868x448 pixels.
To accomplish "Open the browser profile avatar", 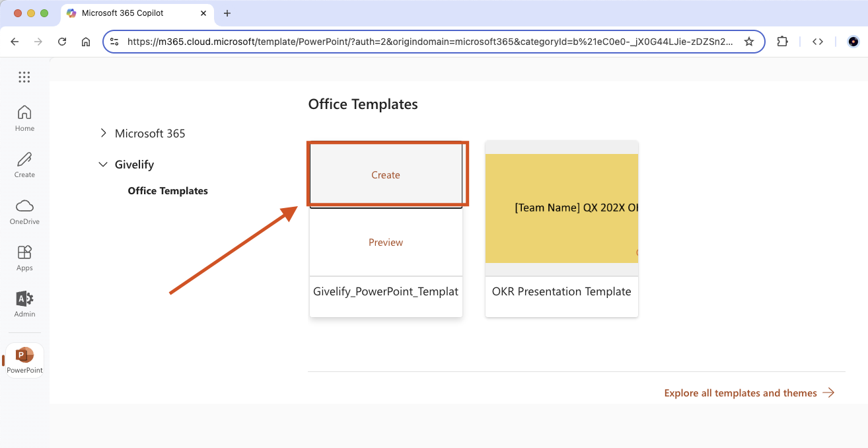I will pyautogui.click(x=853, y=42).
